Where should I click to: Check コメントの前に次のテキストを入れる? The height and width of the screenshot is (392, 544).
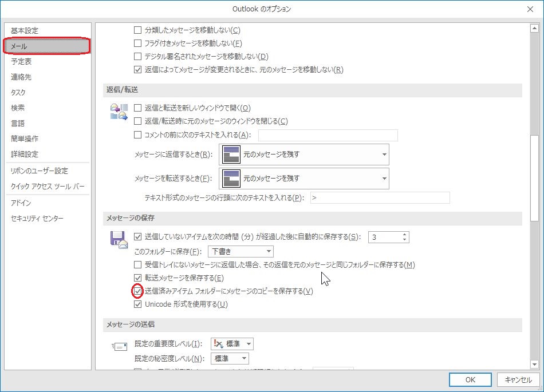138,135
